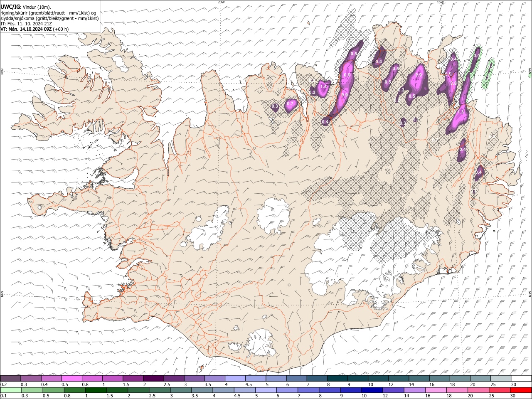Pick the grey-teal top-row swatch labeled 20
This screenshot has width=532, height=399.
[x=481, y=379]
